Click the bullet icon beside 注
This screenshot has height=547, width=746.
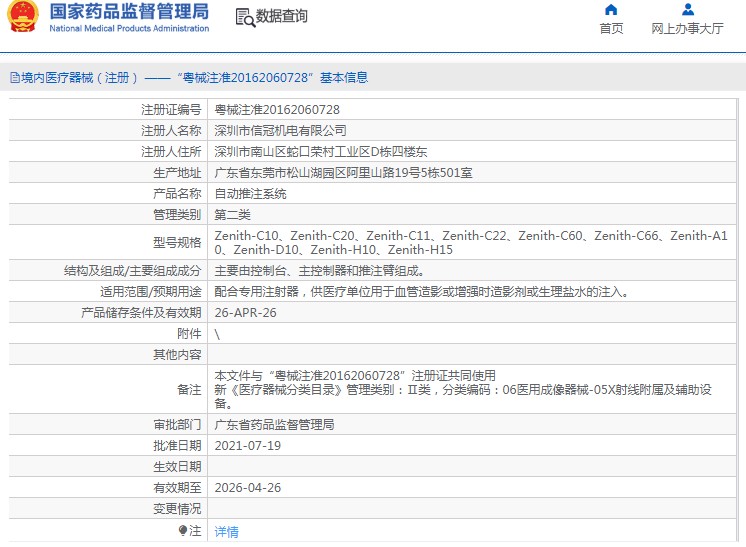click(183, 530)
